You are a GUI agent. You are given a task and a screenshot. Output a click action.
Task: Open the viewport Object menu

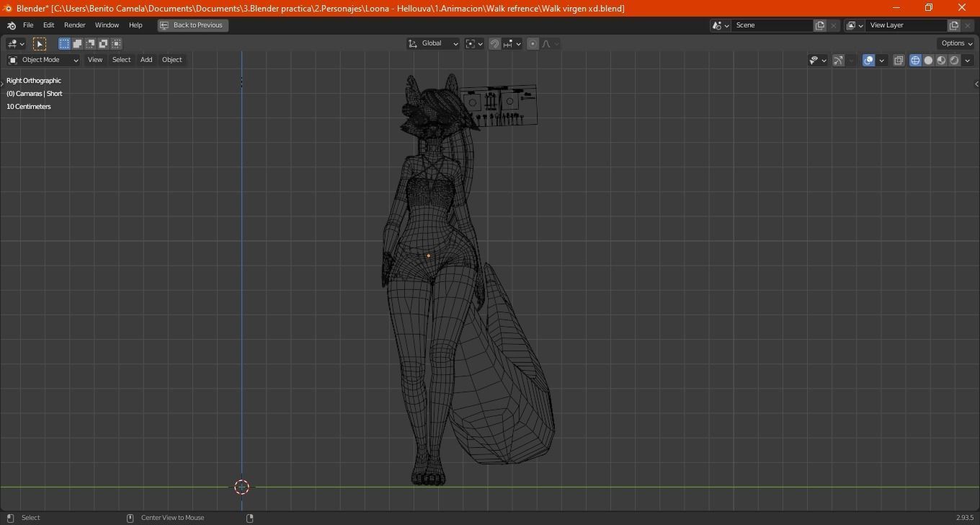[171, 60]
